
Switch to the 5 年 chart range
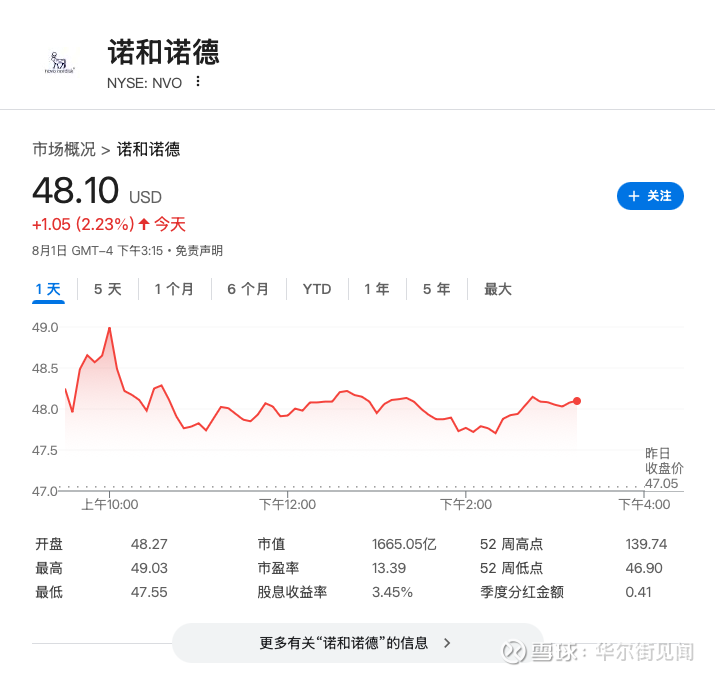pyautogui.click(x=436, y=289)
